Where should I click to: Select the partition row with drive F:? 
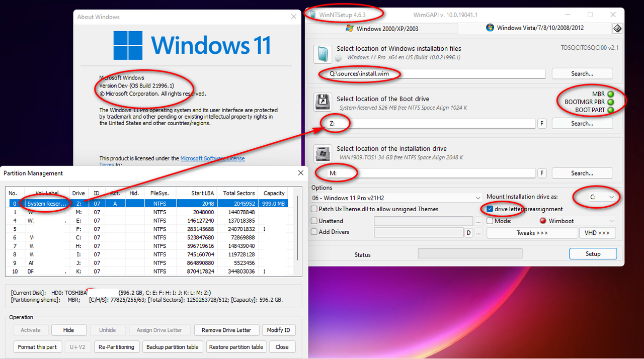coord(147,229)
